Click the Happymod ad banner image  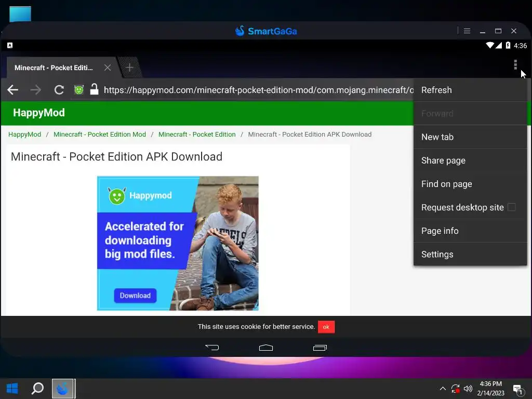[x=178, y=243]
